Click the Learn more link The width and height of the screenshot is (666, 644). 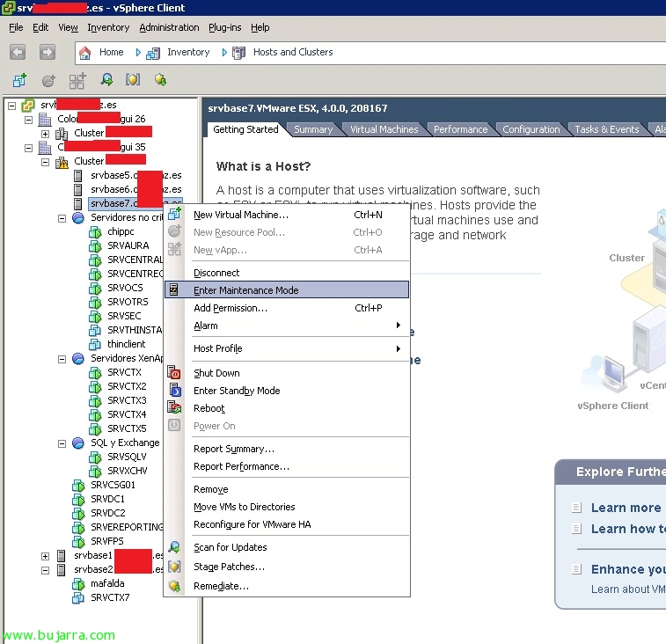click(626, 508)
